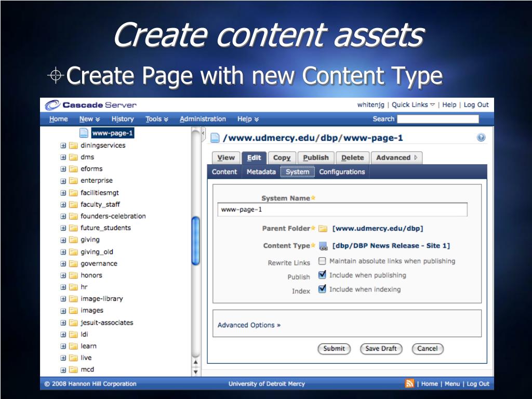Click the Save Draft button
Screen dimensions: 532x399
[381, 349]
